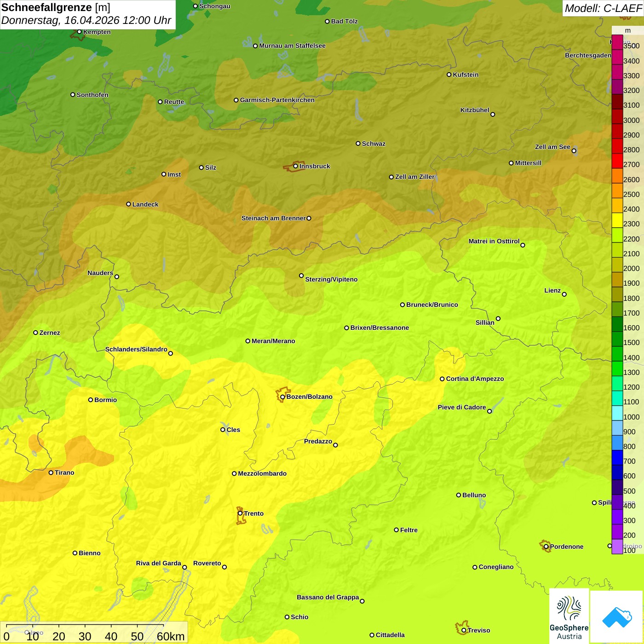Click the Feltre location dot
The height and width of the screenshot is (644, 644).
coord(396,530)
